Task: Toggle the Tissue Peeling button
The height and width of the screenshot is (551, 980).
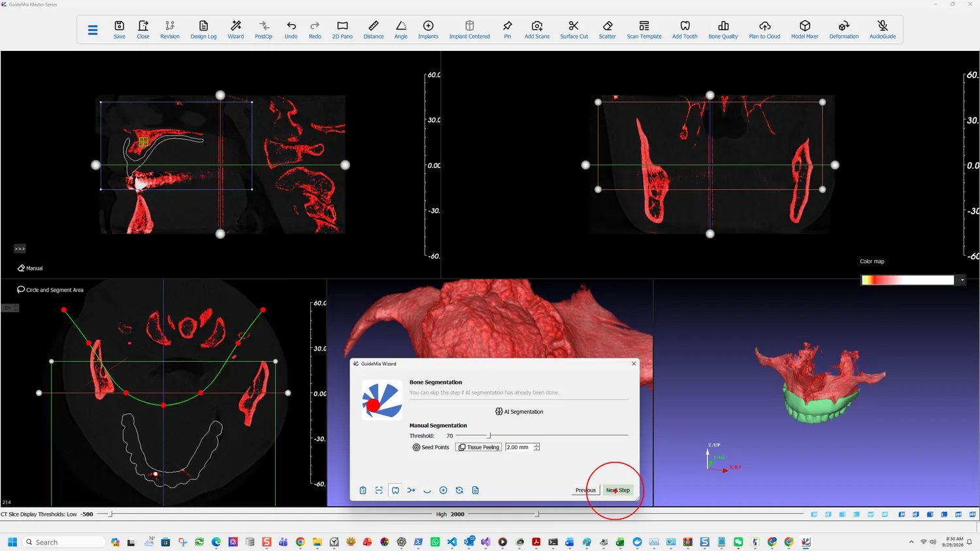Action: point(479,447)
